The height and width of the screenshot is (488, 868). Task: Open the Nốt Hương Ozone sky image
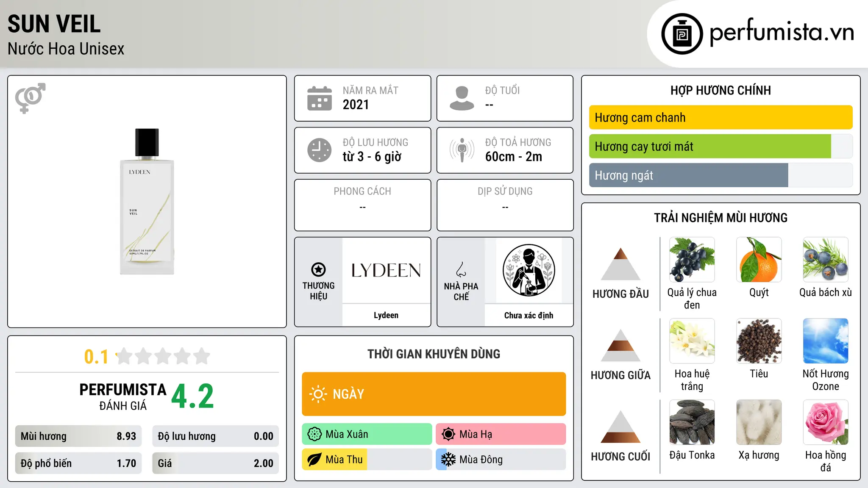click(x=826, y=341)
